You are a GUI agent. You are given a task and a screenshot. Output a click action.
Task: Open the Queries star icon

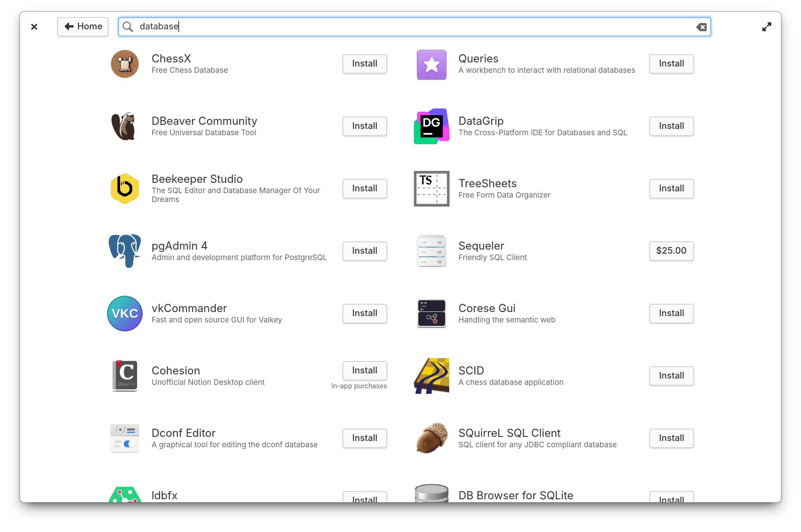click(x=431, y=65)
